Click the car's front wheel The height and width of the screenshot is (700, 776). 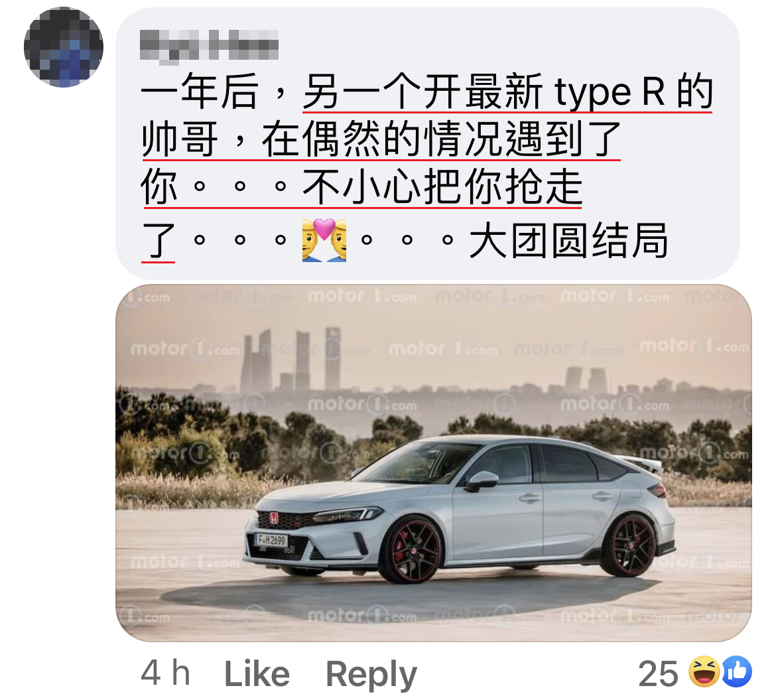click(411, 551)
